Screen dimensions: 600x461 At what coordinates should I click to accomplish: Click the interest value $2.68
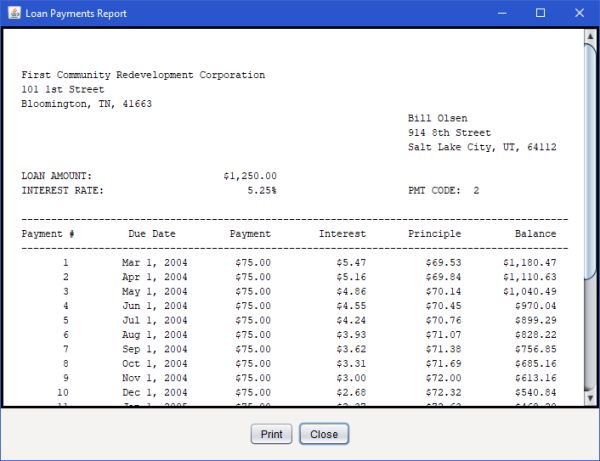[351, 393]
